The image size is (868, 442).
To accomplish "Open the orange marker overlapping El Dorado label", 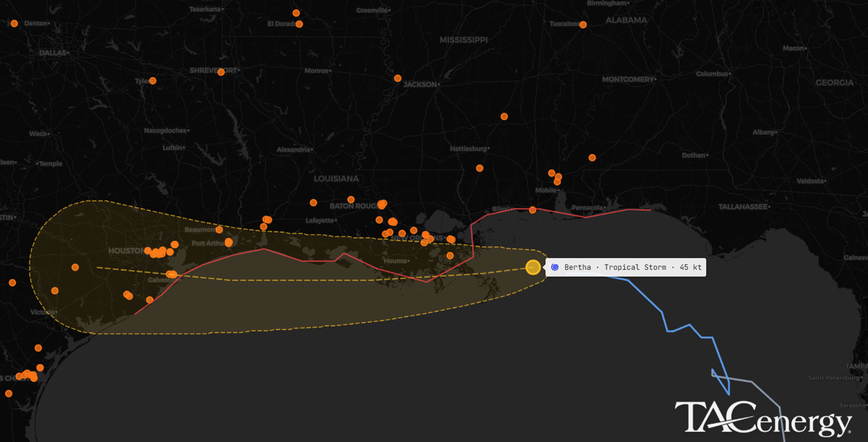I will (x=299, y=24).
